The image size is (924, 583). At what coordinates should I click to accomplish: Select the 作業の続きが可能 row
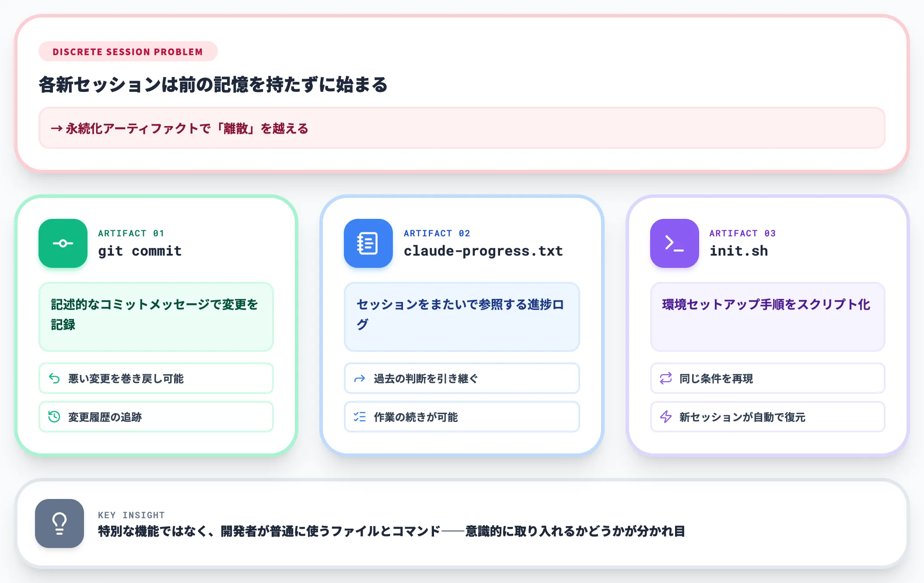(x=462, y=417)
